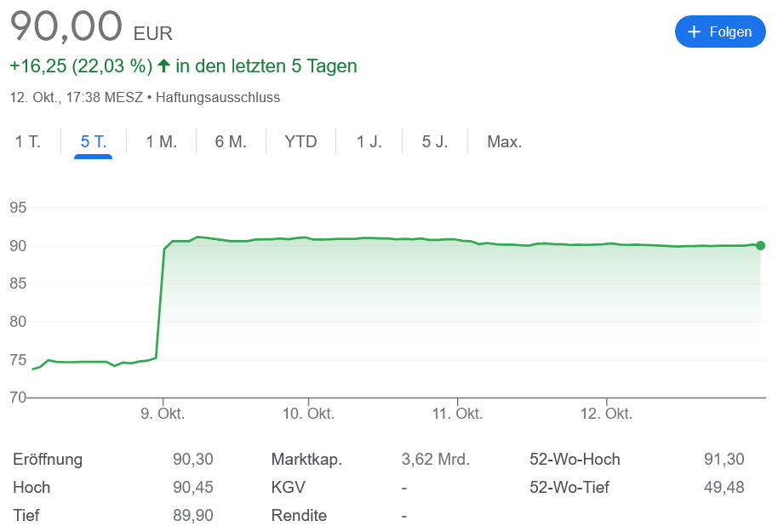Open the Haftungsausschluss link

[218, 97]
